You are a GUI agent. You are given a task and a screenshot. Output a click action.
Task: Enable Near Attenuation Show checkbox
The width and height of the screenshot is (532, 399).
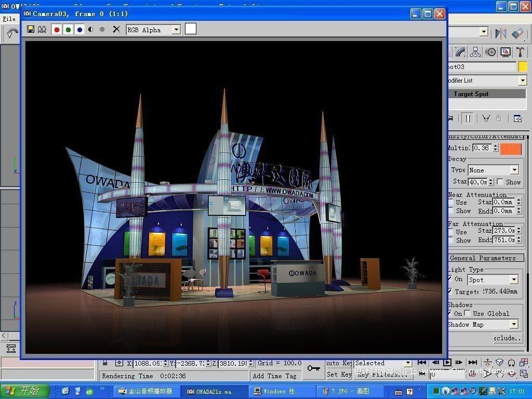click(450, 211)
